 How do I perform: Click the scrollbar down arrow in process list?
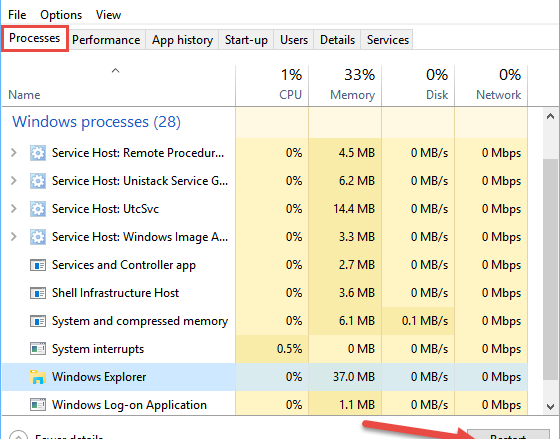click(550, 406)
